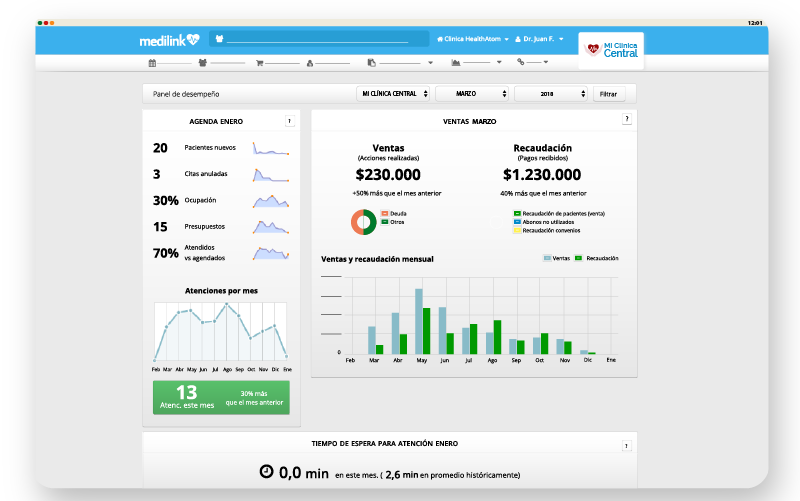
Task: Open the shopping cart nav icon
Action: [x=259, y=63]
